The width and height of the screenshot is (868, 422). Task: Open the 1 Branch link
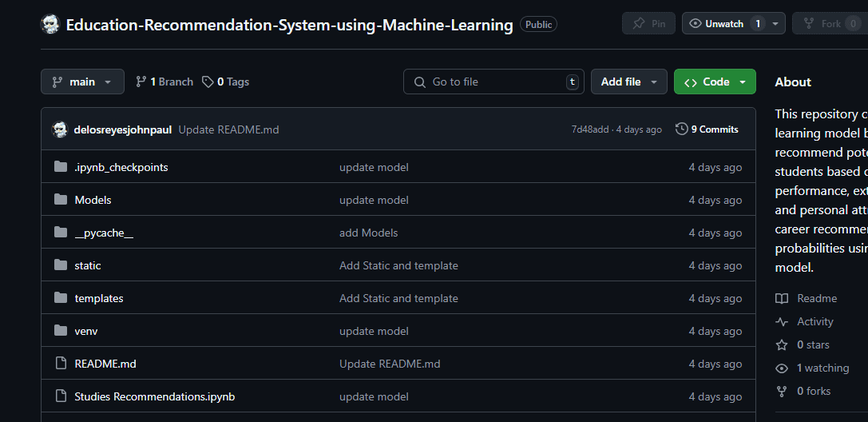tap(164, 82)
